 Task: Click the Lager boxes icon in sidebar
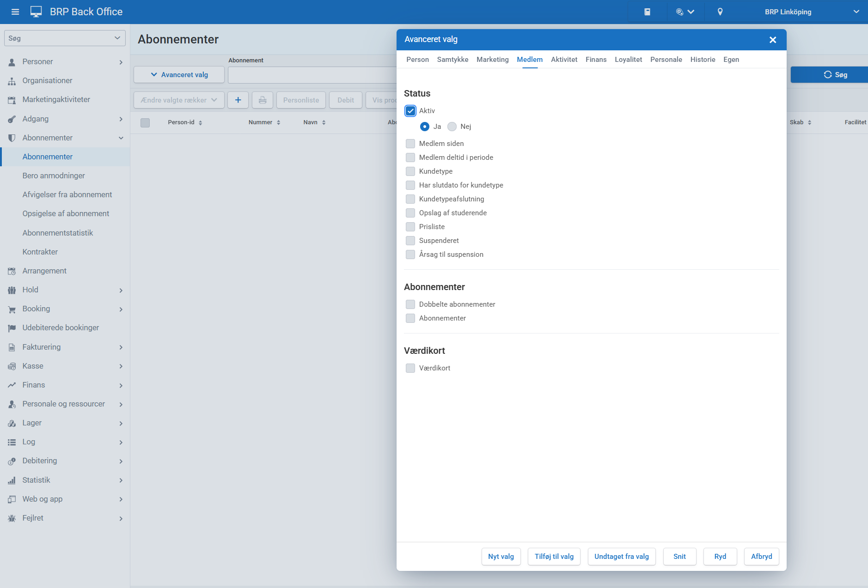pyautogui.click(x=12, y=423)
